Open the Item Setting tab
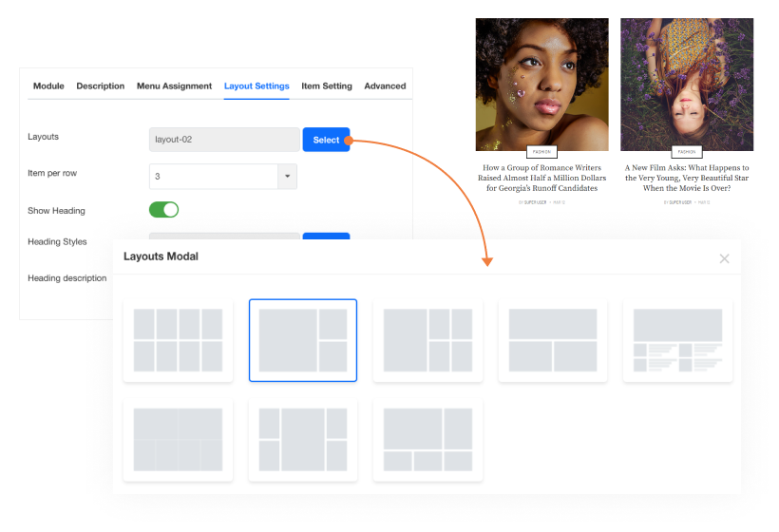The height and width of the screenshot is (532, 779). 327,86
